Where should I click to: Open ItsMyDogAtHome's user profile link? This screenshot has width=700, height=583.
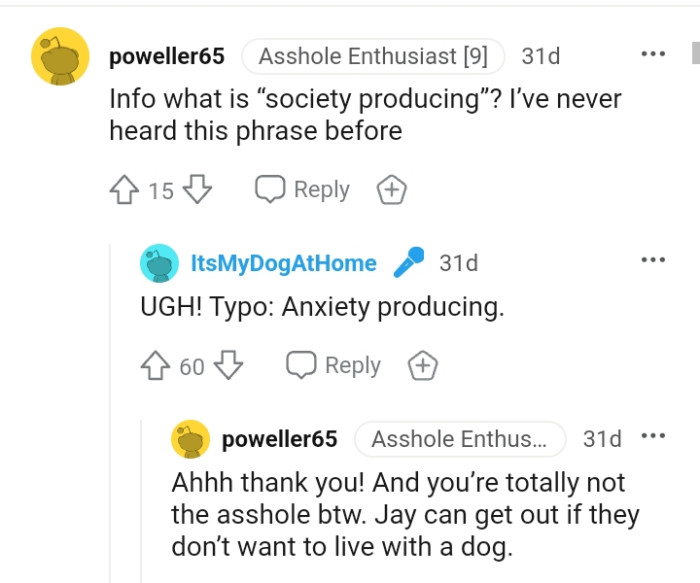click(284, 264)
